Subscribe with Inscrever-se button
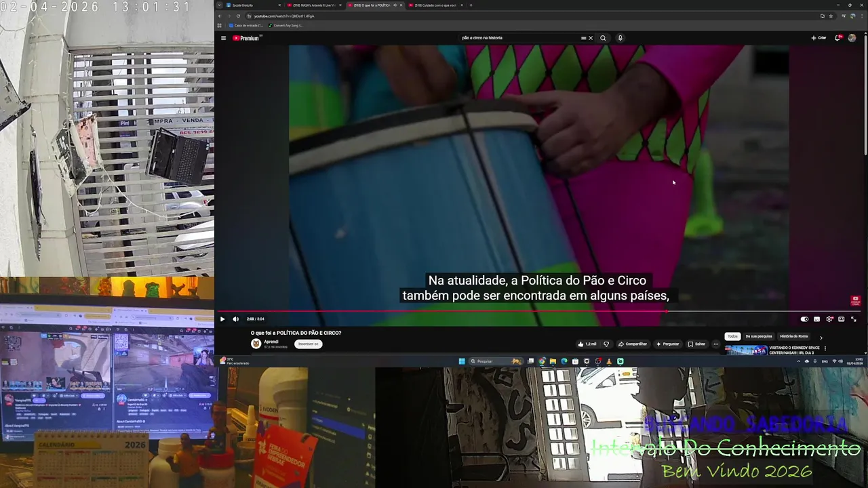The image size is (868, 488). (x=309, y=344)
